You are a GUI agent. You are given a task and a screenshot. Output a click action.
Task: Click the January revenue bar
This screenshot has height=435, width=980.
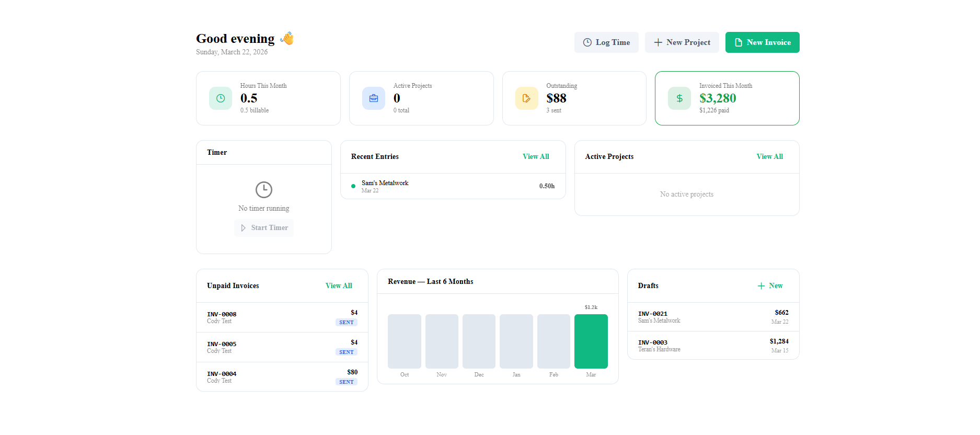click(x=516, y=341)
